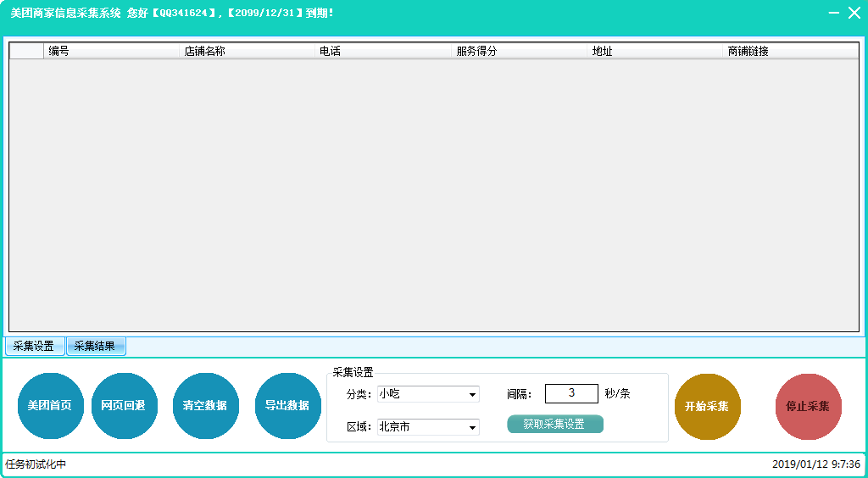
Task: Click the 获取采集设置 button
Action: point(555,425)
